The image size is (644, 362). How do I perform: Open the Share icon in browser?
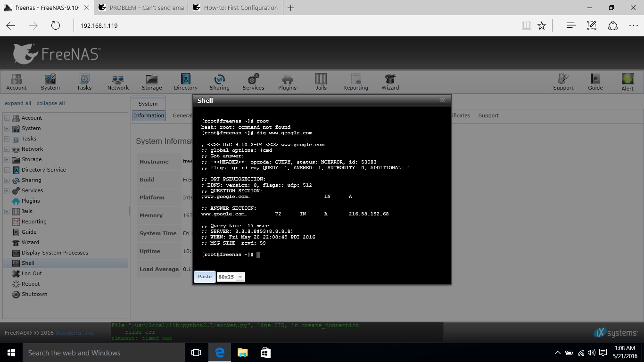click(613, 25)
